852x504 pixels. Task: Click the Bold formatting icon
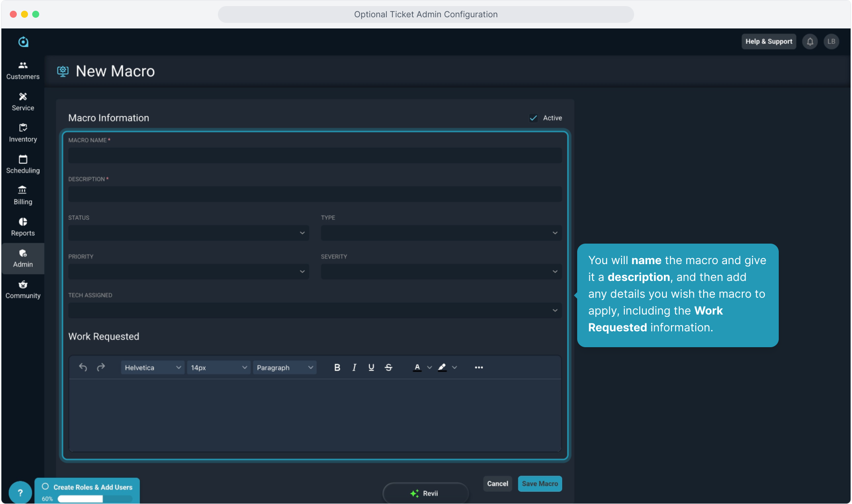(x=337, y=368)
